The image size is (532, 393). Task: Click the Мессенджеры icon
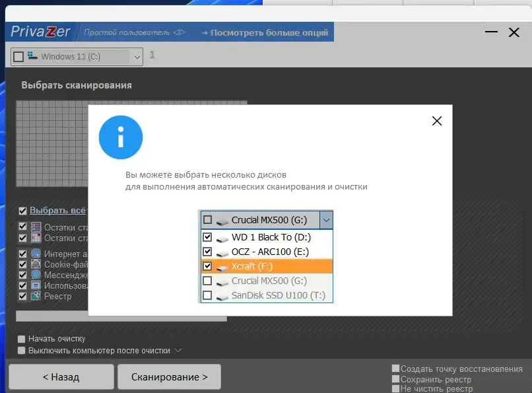[36, 274]
